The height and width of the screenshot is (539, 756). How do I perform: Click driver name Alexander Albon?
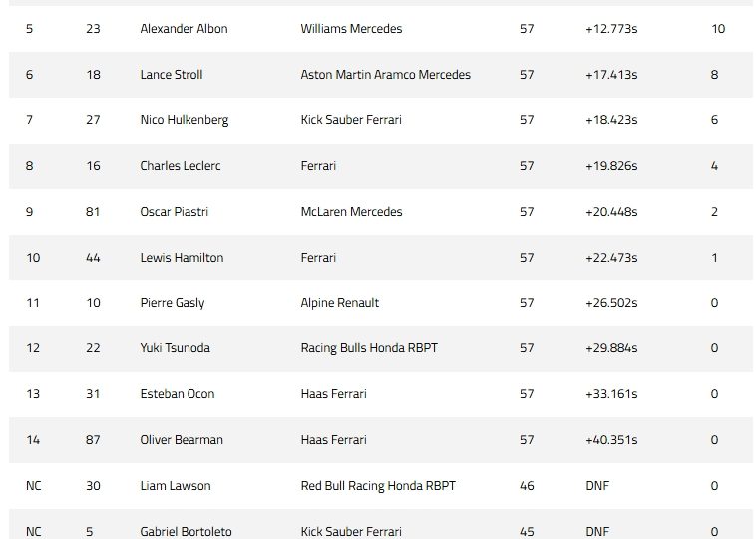(184, 29)
